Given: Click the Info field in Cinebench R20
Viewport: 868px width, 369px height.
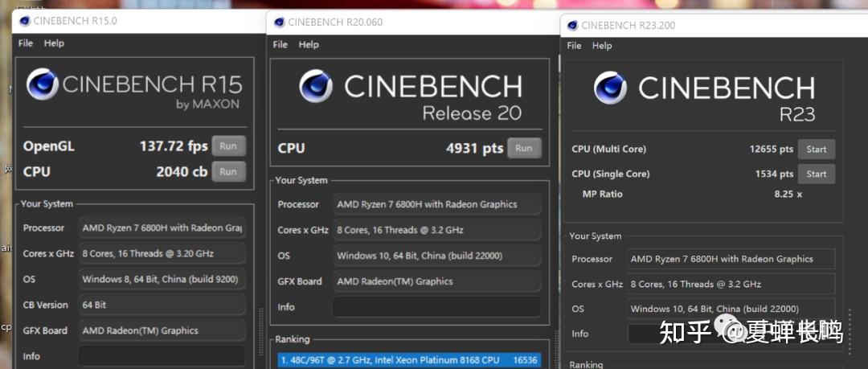Looking at the screenshot, I should [436, 307].
